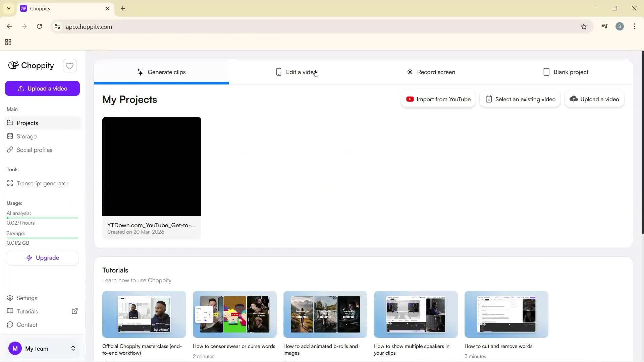The height and width of the screenshot is (362, 644).
Task: Switch to the Blank project tab
Action: tap(566, 72)
